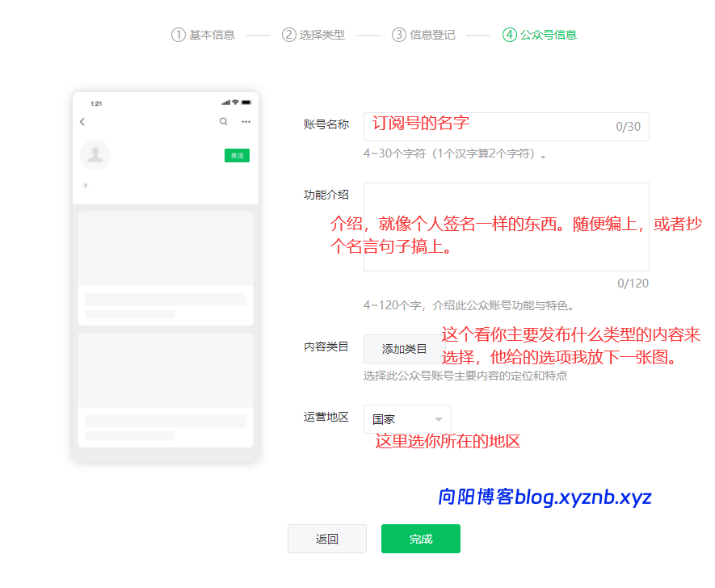Image resolution: width=715 pixels, height=588 pixels.
Task: Open the more options (...) icon in preview
Action: click(246, 121)
